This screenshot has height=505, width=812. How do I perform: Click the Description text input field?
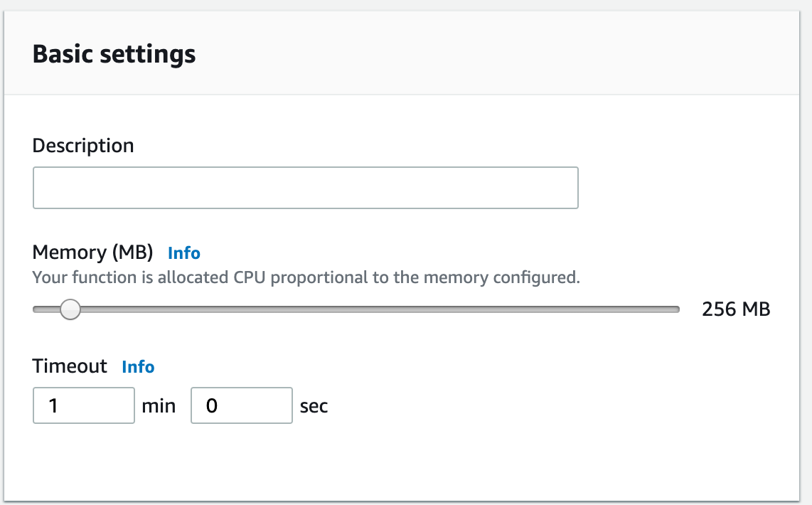[x=305, y=188]
